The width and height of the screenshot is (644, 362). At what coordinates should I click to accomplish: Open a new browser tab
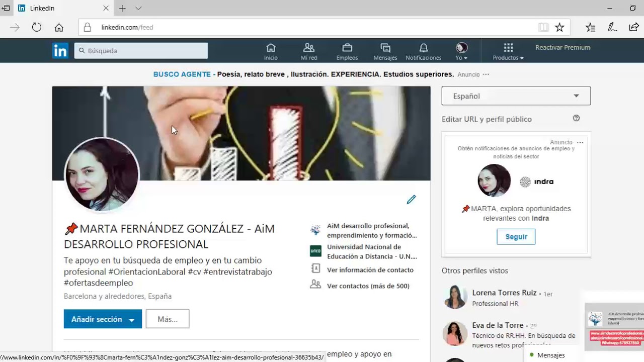122,8
